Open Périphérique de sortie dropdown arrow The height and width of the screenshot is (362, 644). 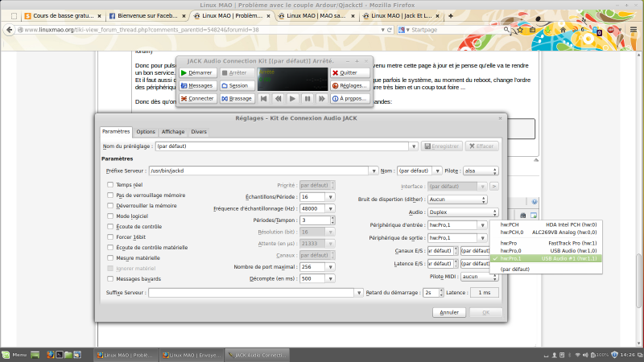coord(482,237)
